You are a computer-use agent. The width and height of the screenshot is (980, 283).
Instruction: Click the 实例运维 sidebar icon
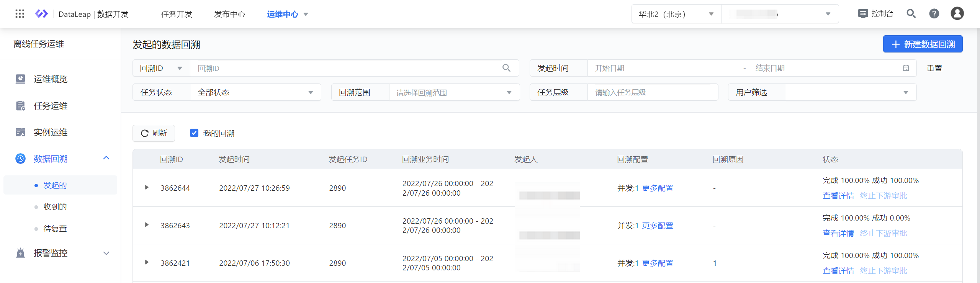click(20, 132)
